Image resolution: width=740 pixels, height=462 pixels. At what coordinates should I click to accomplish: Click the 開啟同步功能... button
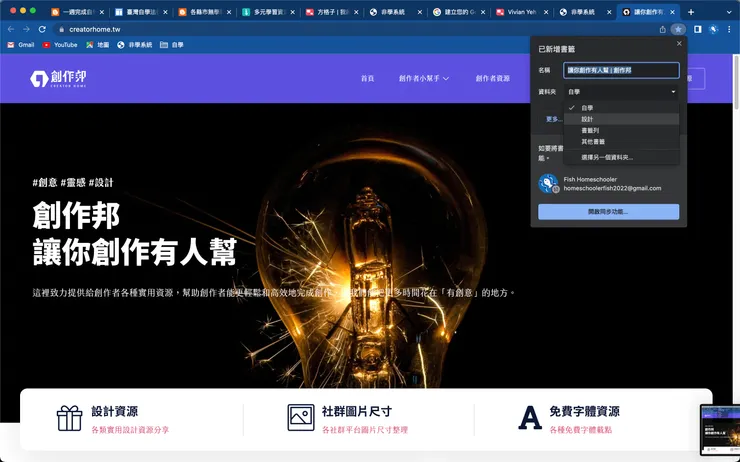[x=608, y=212]
